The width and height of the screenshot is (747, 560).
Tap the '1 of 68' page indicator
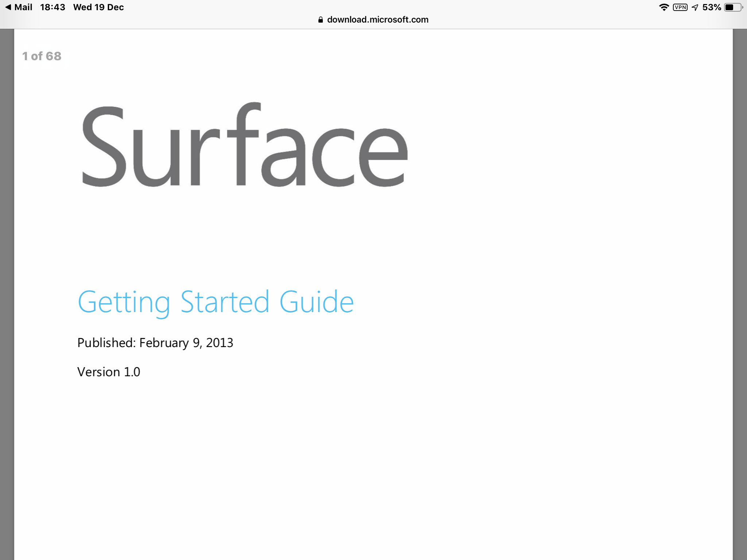click(x=42, y=56)
